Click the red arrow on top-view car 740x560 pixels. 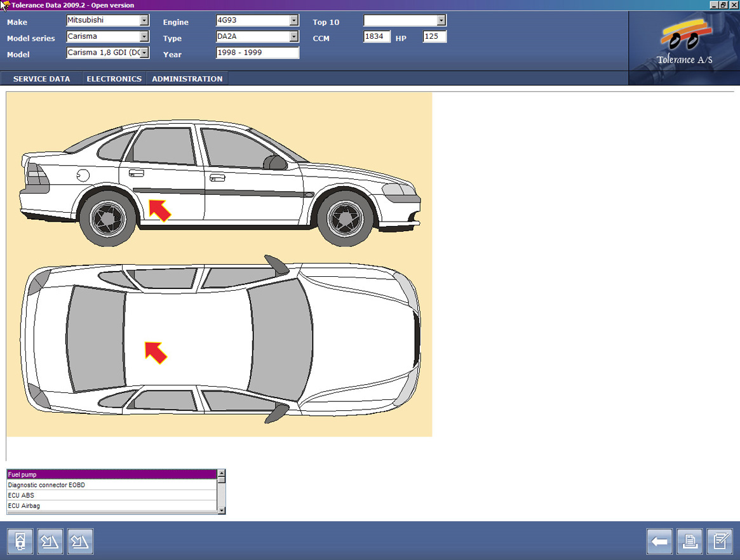pyautogui.click(x=156, y=352)
